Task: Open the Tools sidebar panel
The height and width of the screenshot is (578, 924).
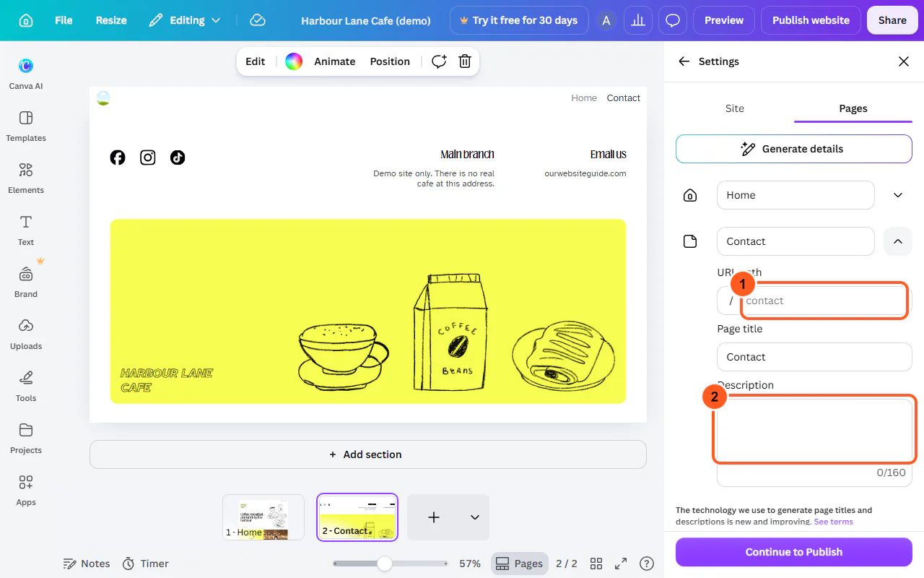Action: tap(26, 386)
